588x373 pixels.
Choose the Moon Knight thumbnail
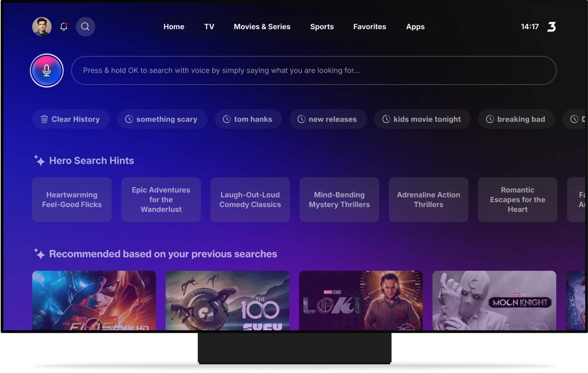494,300
